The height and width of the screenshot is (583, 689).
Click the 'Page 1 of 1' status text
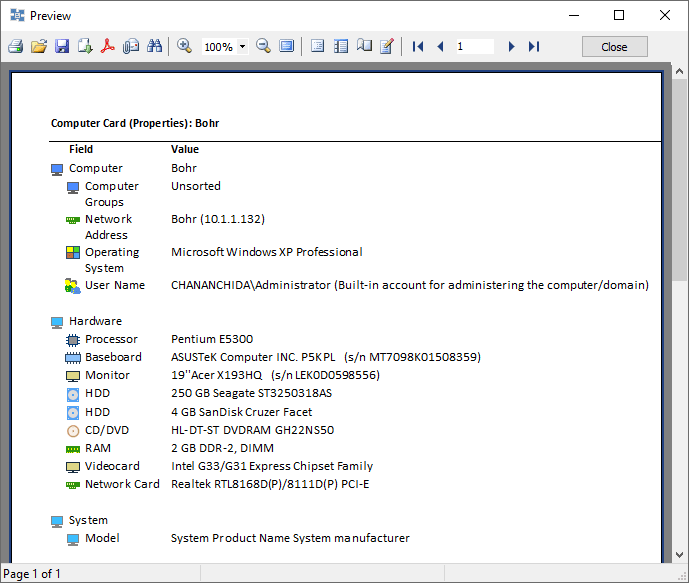32,574
